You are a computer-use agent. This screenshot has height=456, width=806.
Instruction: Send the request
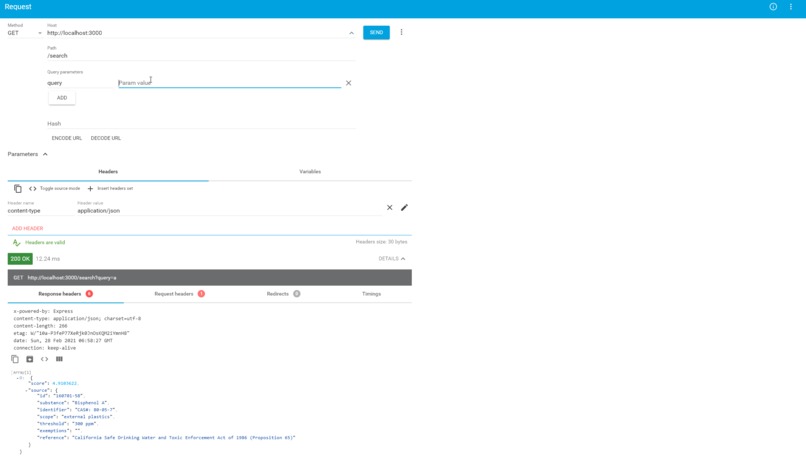376,32
